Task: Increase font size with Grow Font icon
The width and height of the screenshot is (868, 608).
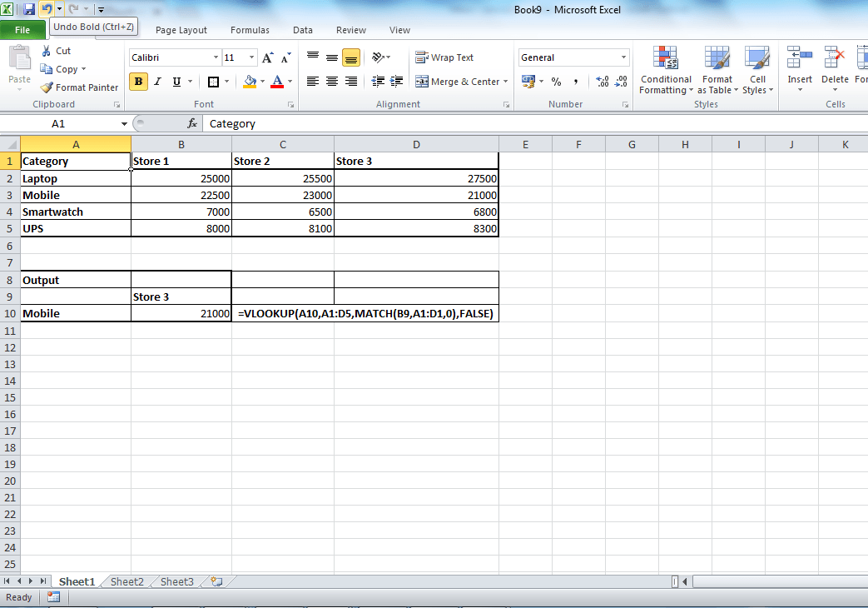Action: (x=267, y=57)
